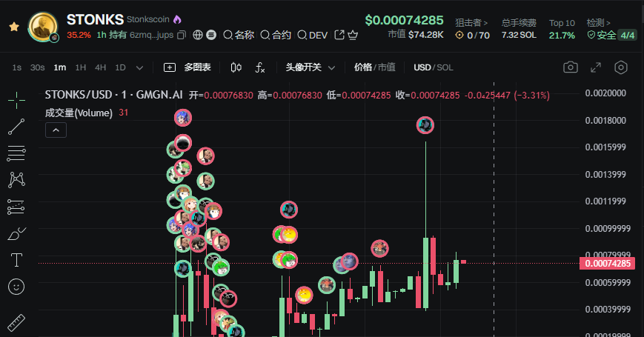Click trader avatar above the tallest wick
The width and height of the screenshot is (644, 337).
pyautogui.click(x=425, y=124)
